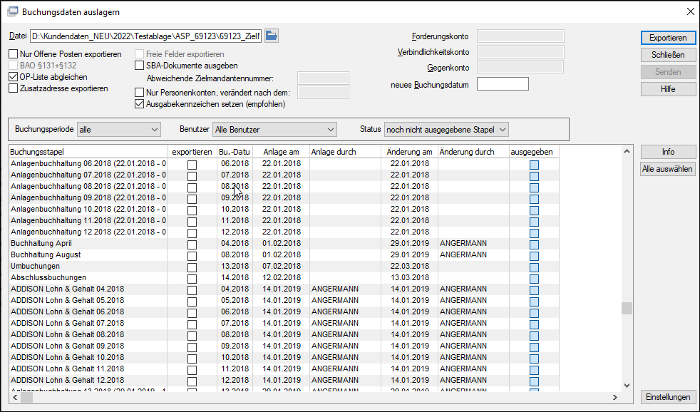The width and height of the screenshot is (700, 412).
Task: Open Einstellungen
Action: pyautogui.click(x=668, y=397)
